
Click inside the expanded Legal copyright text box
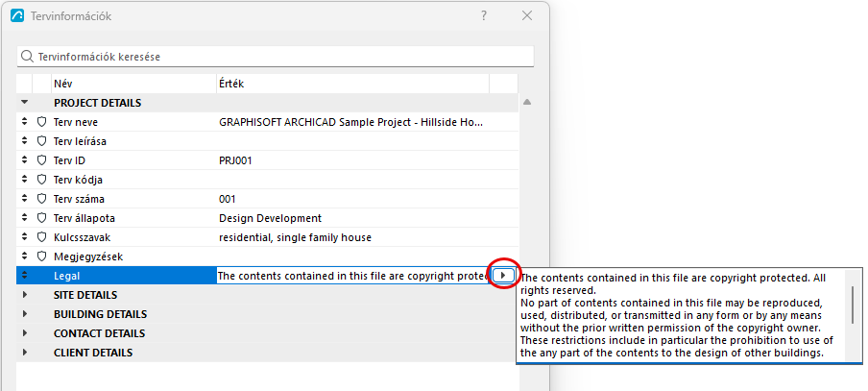click(x=681, y=315)
